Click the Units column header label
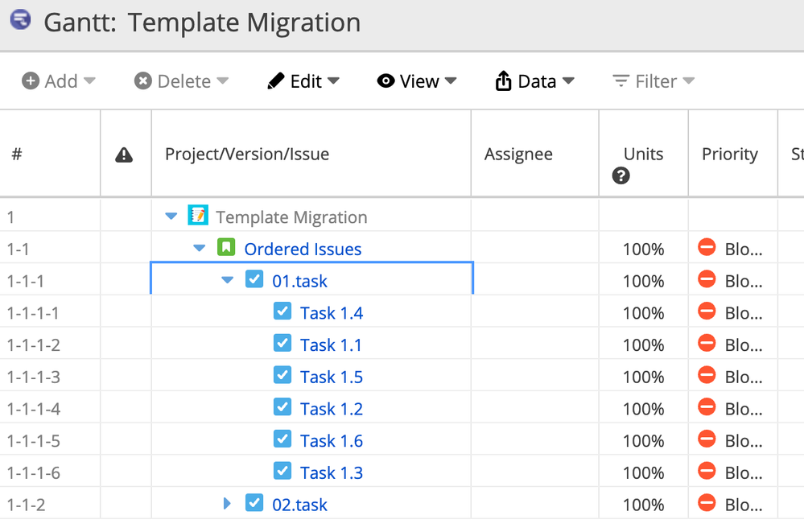Image resolution: width=804 pixels, height=532 pixels. pyautogui.click(x=643, y=154)
